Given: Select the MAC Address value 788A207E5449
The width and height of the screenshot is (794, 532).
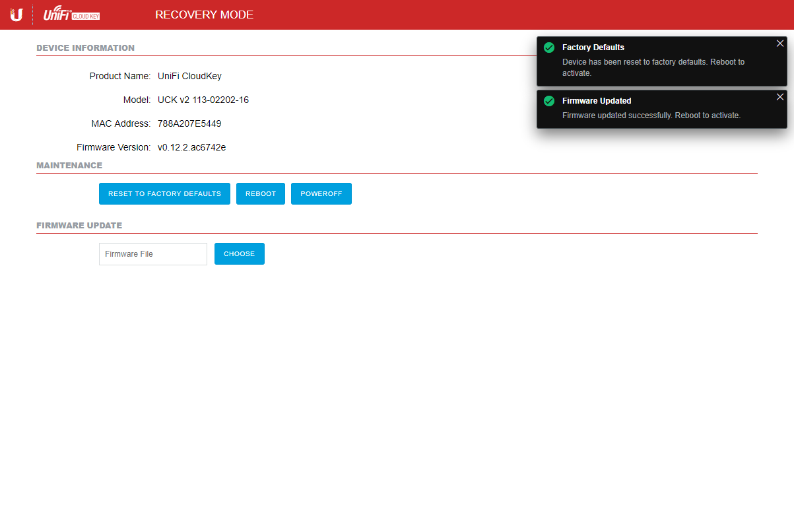Looking at the screenshot, I should pyautogui.click(x=189, y=123).
